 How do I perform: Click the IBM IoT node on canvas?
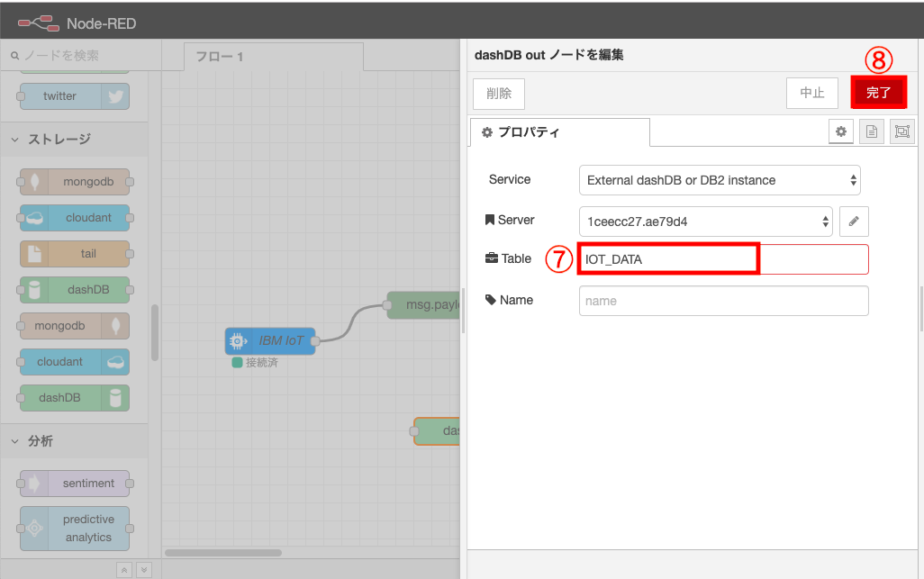click(270, 340)
